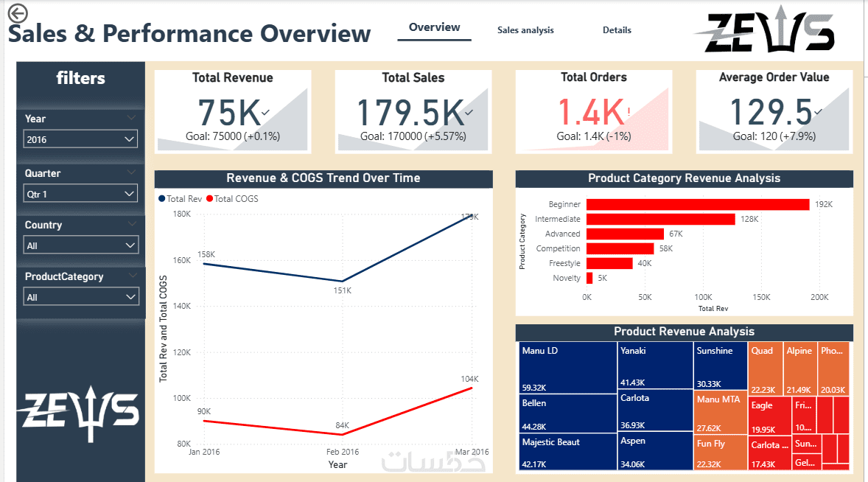Click the Total Rev legend marker
Screen dimensions: 868x482
point(161,199)
